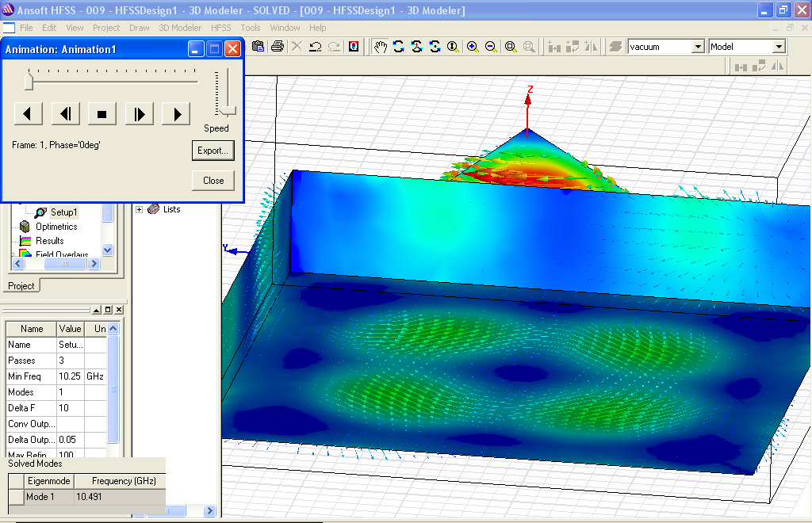Select the first Rotate view tool
This screenshot has width=812, height=523.
(398, 47)
